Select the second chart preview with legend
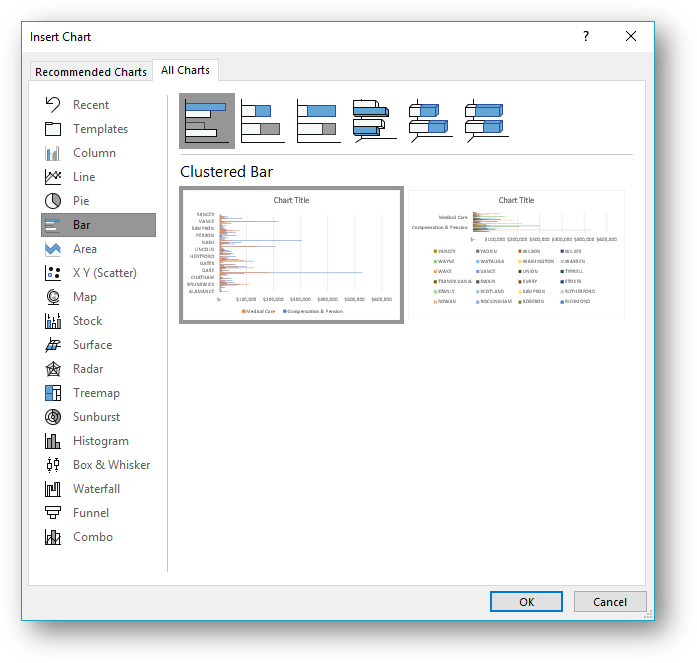 (x=516, y=255)
